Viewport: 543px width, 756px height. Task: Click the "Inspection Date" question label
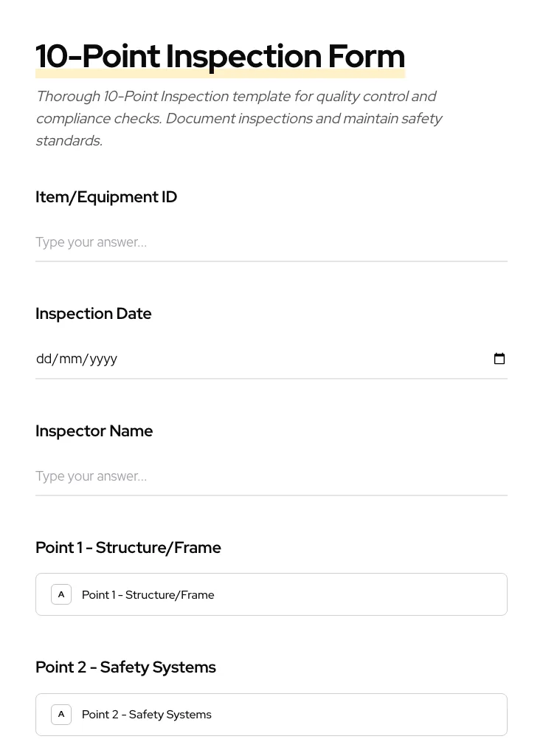click(x=94, y=314)
